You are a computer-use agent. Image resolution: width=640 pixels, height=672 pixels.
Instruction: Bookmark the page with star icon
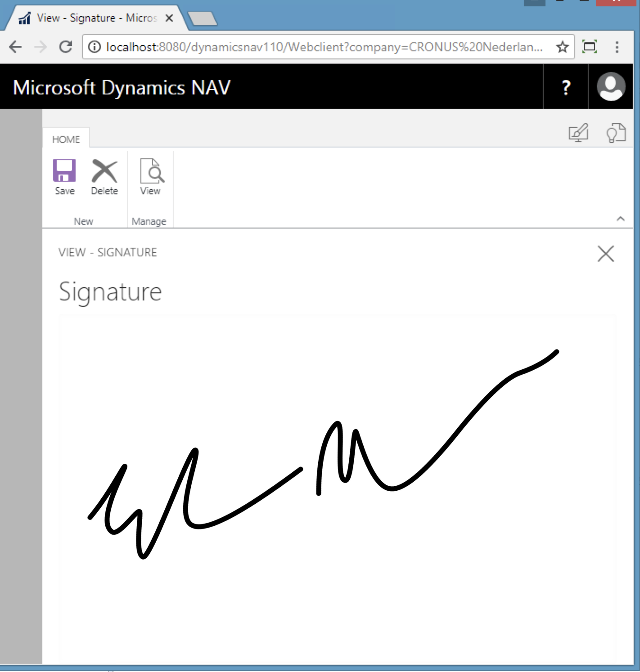562,47
